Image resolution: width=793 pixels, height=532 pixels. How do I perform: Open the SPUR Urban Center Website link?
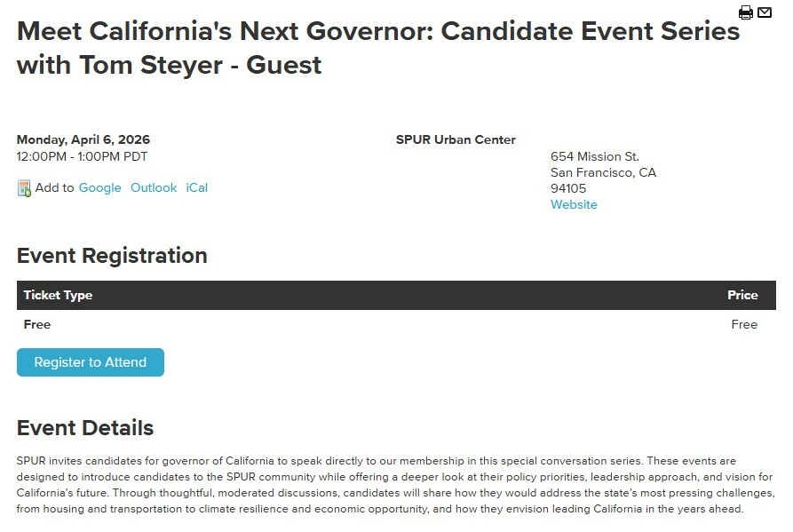pos(574,204)
